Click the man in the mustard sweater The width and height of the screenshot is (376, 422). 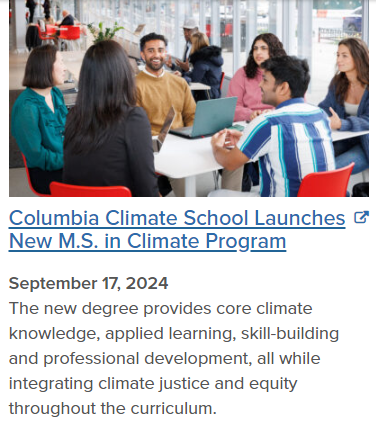point(163,84)
